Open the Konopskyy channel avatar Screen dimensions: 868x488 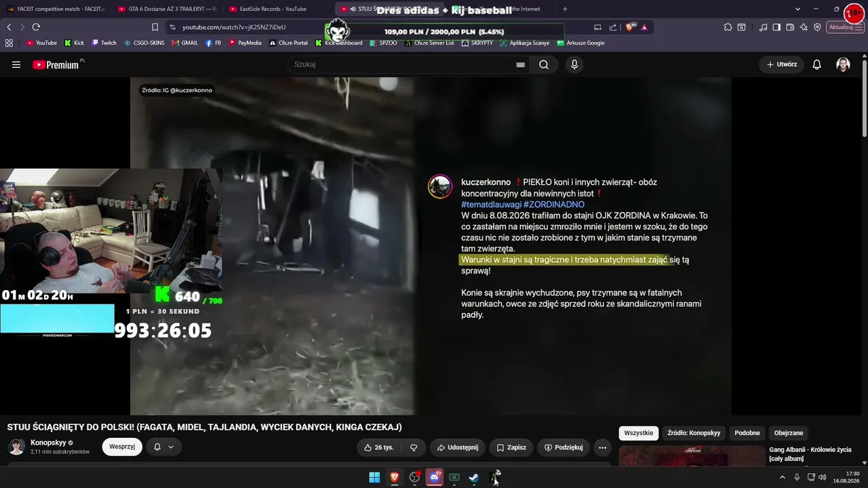[16, 447]
